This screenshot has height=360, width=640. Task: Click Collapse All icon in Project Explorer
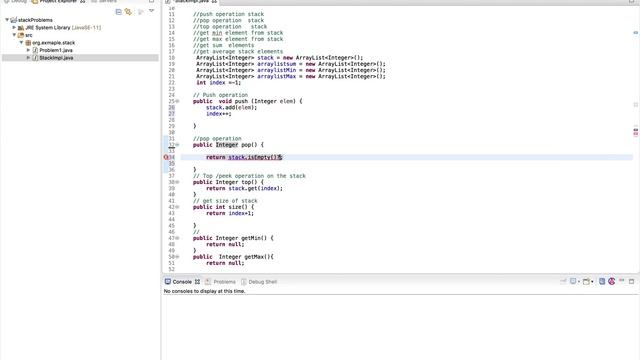118,12
